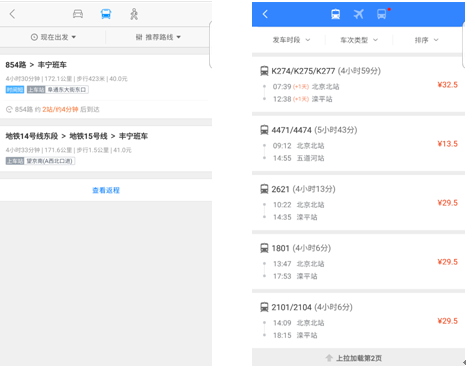Select the airplane flight tab icon

coord(358,14)
